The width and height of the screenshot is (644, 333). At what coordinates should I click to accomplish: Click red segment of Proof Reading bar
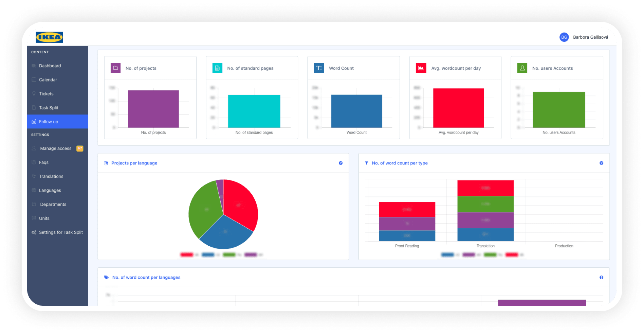click(x=407, y=210)
